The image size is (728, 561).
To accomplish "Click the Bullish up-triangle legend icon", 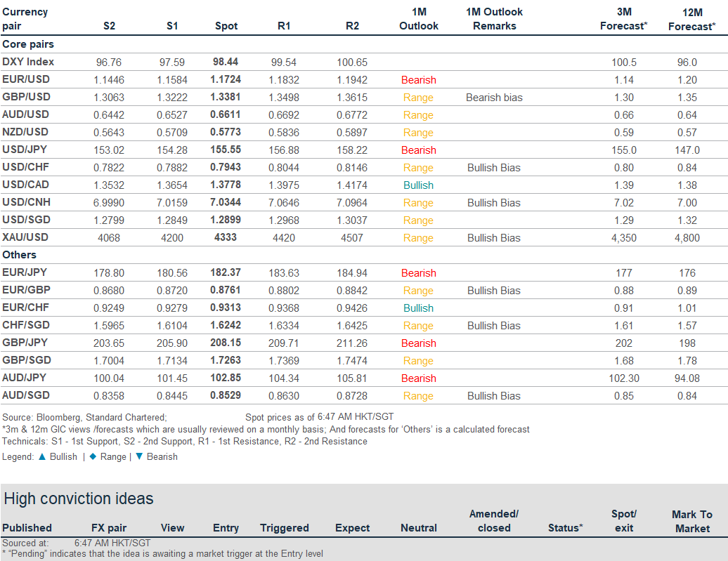I will (41, 456).
